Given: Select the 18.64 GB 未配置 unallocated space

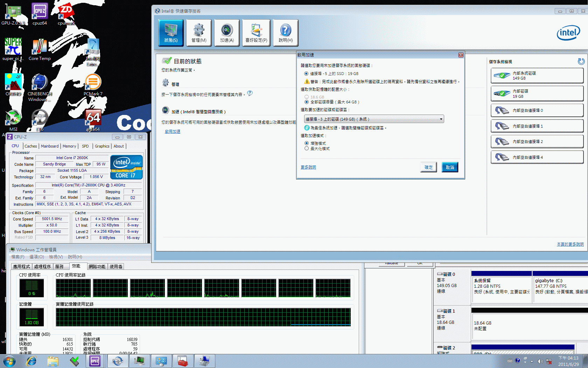Looking at the screenshot, I should (530, 325).
